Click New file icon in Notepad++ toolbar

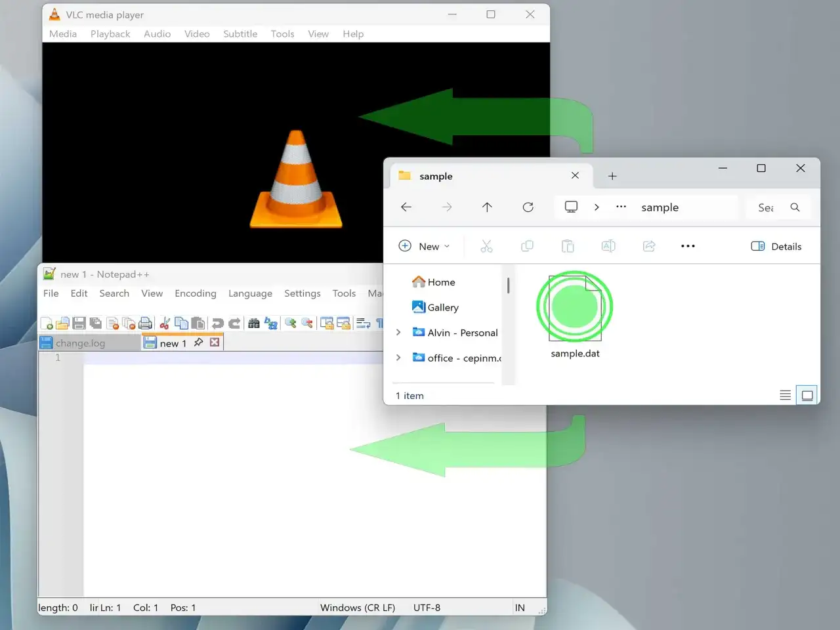pos(47,323)
